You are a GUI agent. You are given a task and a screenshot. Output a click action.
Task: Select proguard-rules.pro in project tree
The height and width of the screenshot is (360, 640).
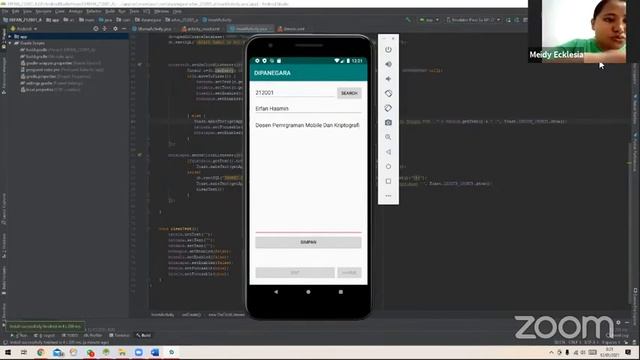tap(62, 70)
